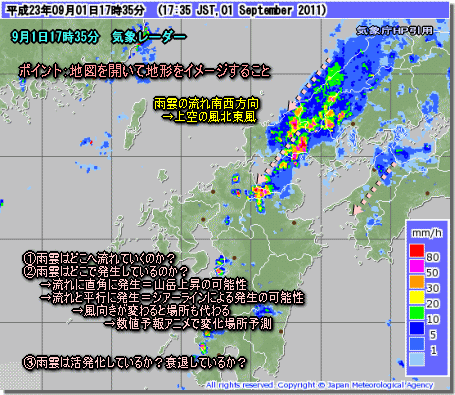Click the lightest blue legend swatch under 1
This screenshot has height=395, width=455.
click(x=417, y=359)
